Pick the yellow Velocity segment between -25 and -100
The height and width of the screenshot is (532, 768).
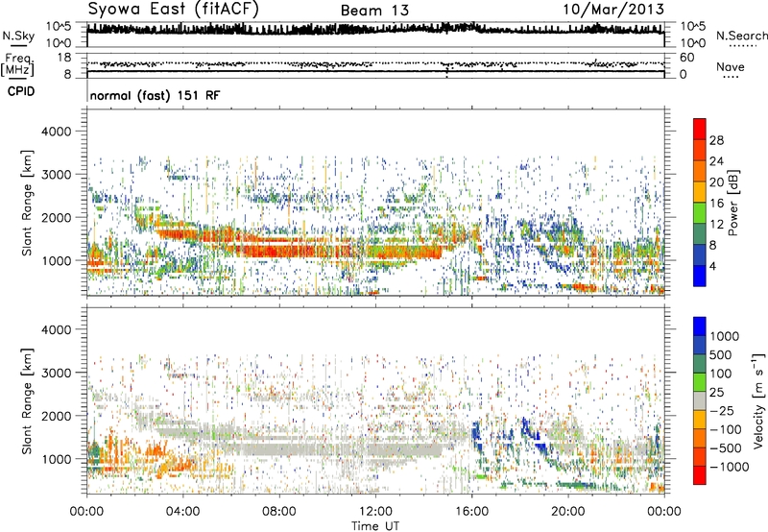[700, 420]
